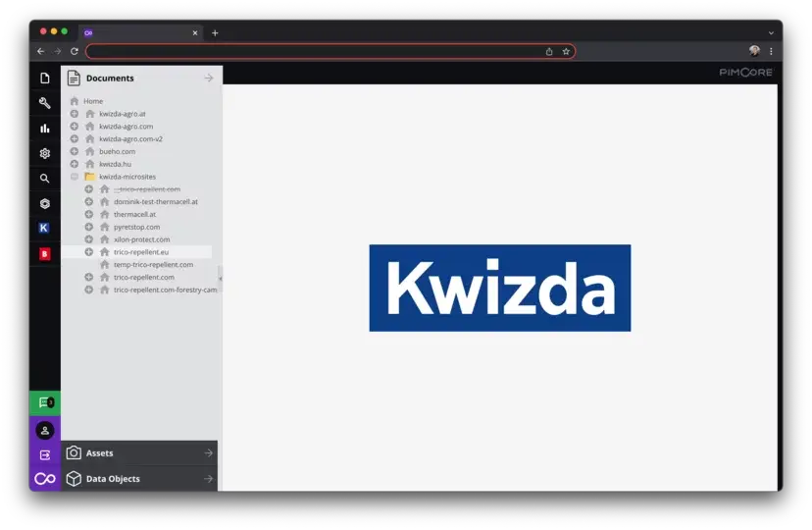
Task: Click the panel collapse handle beside tree
Action: [x=220, y=279]
